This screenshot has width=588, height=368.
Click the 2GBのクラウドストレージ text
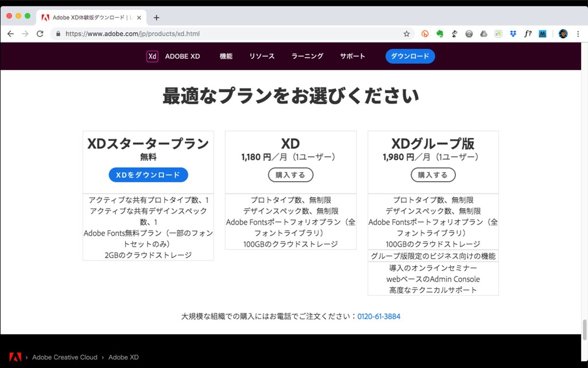pyautogui.click(x=148, y=255)
